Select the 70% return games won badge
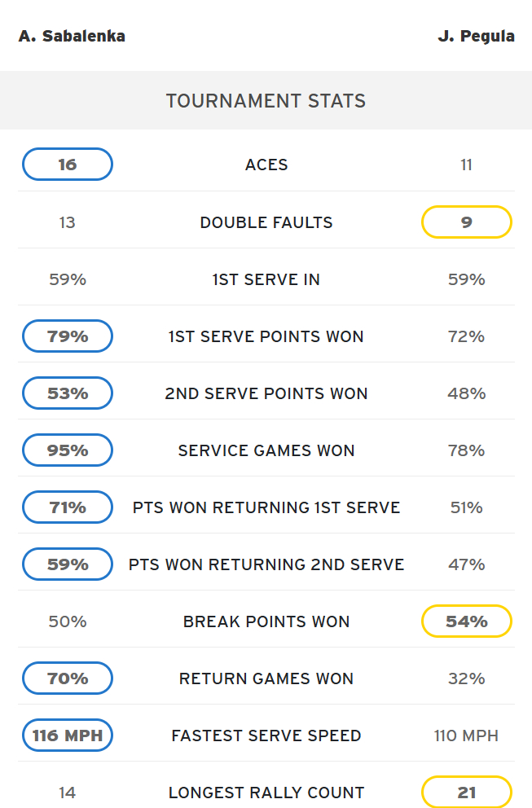 coord(68,678)
